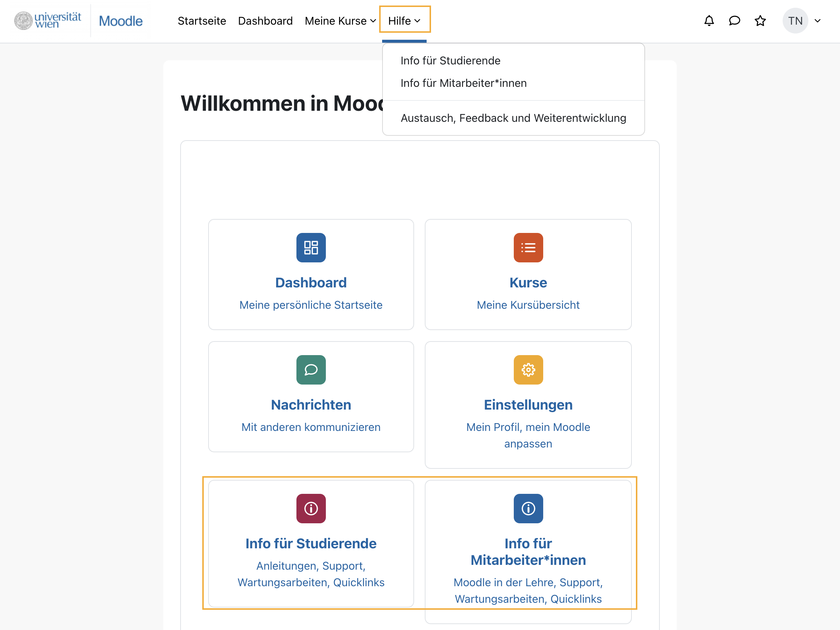Click 'Meine persönliche Startseite' text
The width and height of the screenshot is (840, 630).
coord(311,305)
